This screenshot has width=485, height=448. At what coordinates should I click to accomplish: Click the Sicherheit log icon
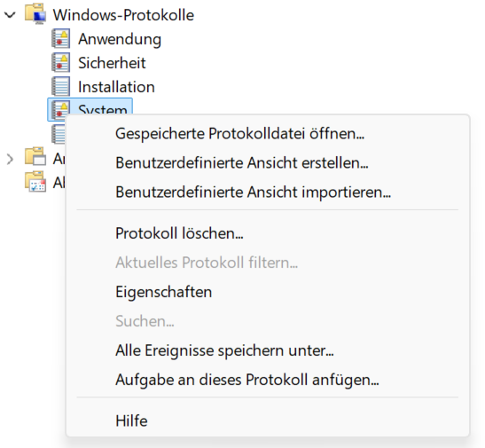pyautogui.click(x=60, y=62)
